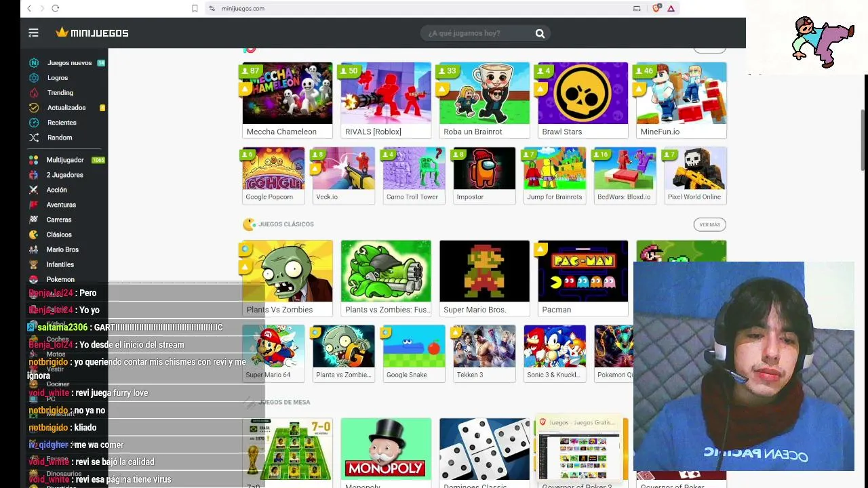Screen dimensions: 868x488
Task: Open the Plants Vs Zombies game card
Action: tap(288, 278)
